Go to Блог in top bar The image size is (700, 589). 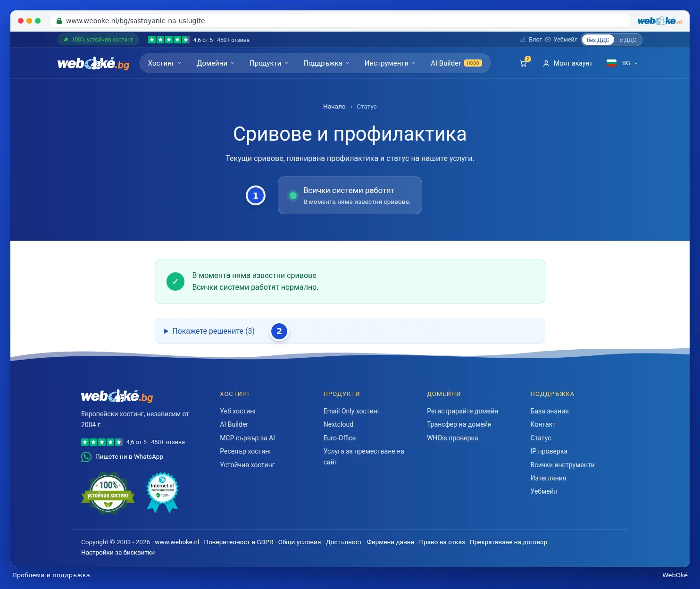(x=531, y=40)
